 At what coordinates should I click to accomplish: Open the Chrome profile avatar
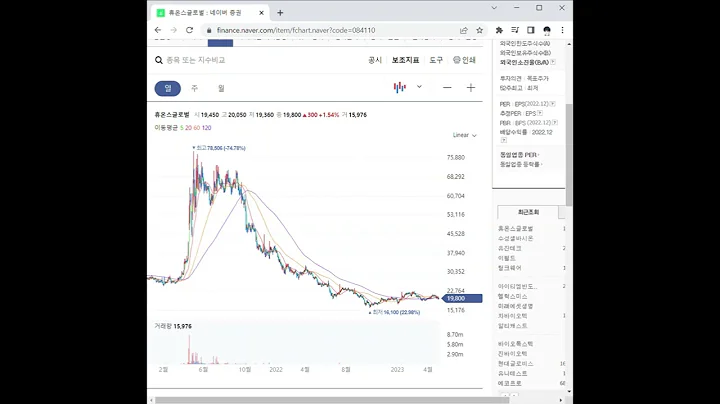(x=547, y=30)
